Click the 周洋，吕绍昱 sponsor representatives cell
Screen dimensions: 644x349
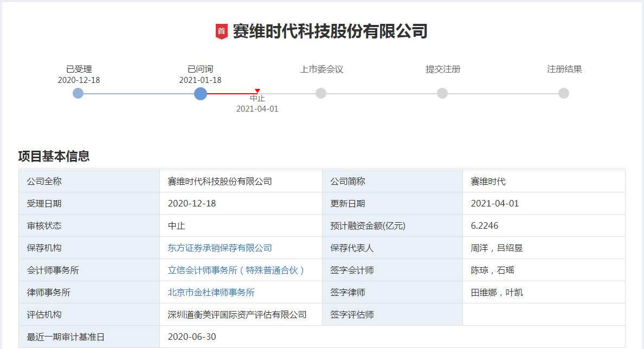(x=497, y=248)
